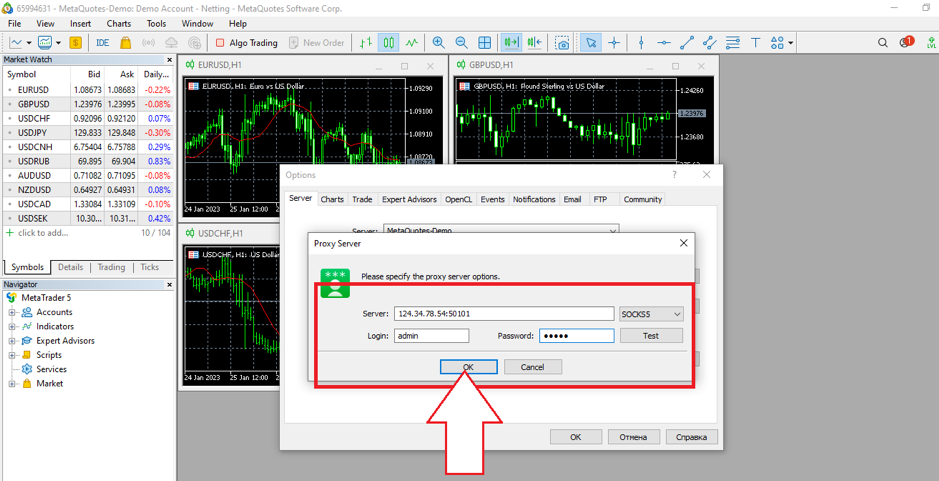
Task: Switch to bar chart display
Action: [x=366, y=43]
